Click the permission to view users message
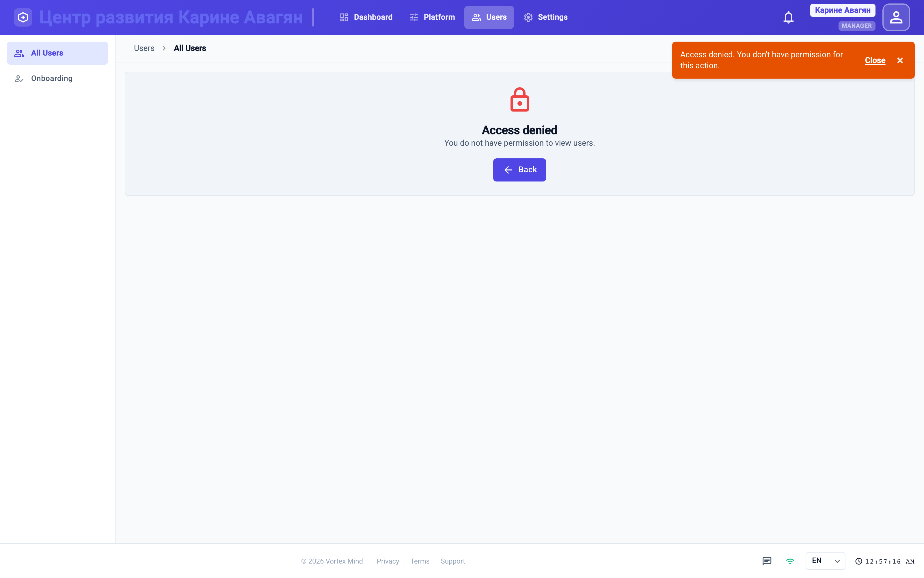The width and height of the screenshot is (924, 578). [519, 143]
